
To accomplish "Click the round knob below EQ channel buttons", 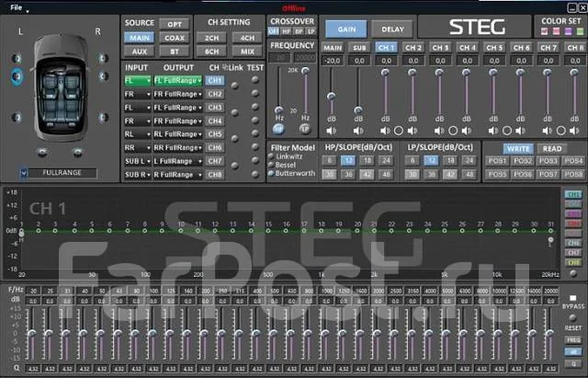I will click(573, 274).
